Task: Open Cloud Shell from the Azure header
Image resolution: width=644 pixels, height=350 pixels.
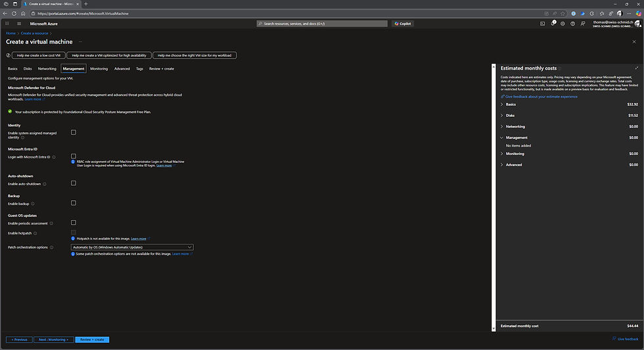Action: (543, 24)
